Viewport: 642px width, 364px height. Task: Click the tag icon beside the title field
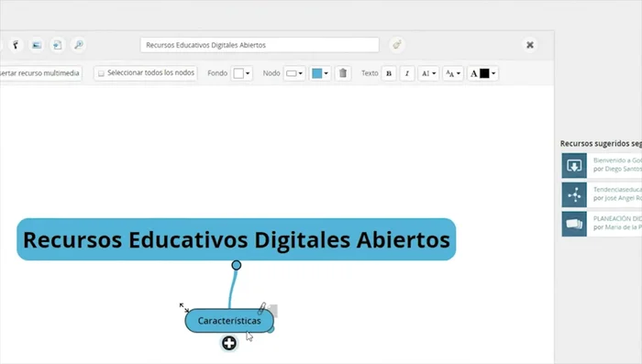click(x=397, y=45)
